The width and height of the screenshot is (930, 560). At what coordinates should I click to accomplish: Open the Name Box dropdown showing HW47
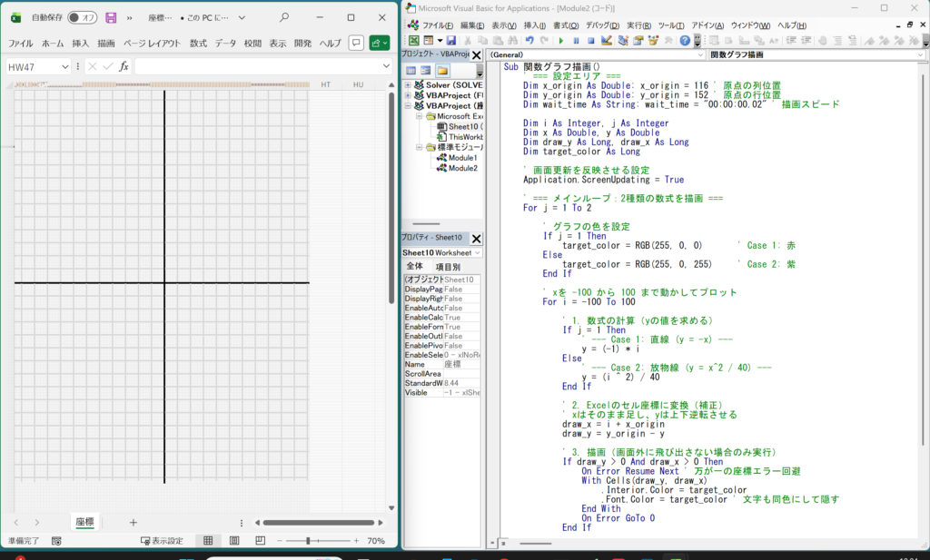click(x=64, y=66)
